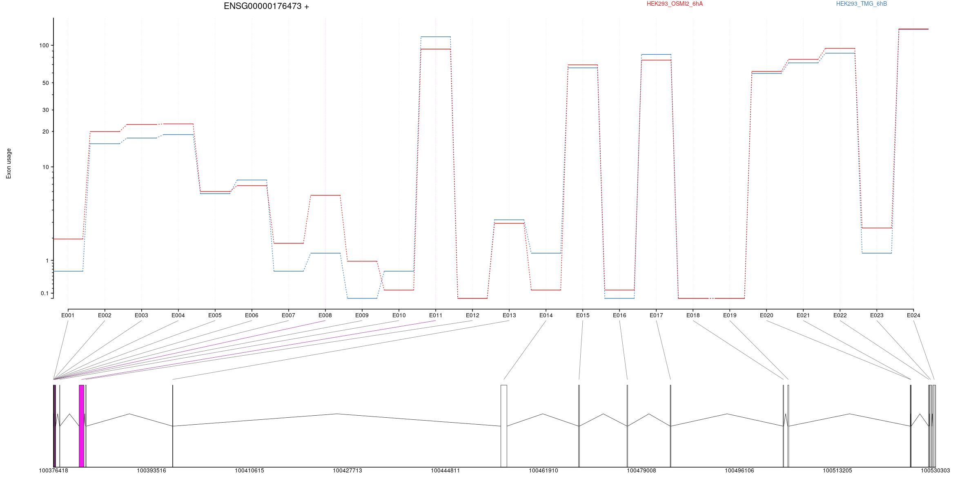Select exon label E019
This screenshot has height=490, width=980.
730,315
